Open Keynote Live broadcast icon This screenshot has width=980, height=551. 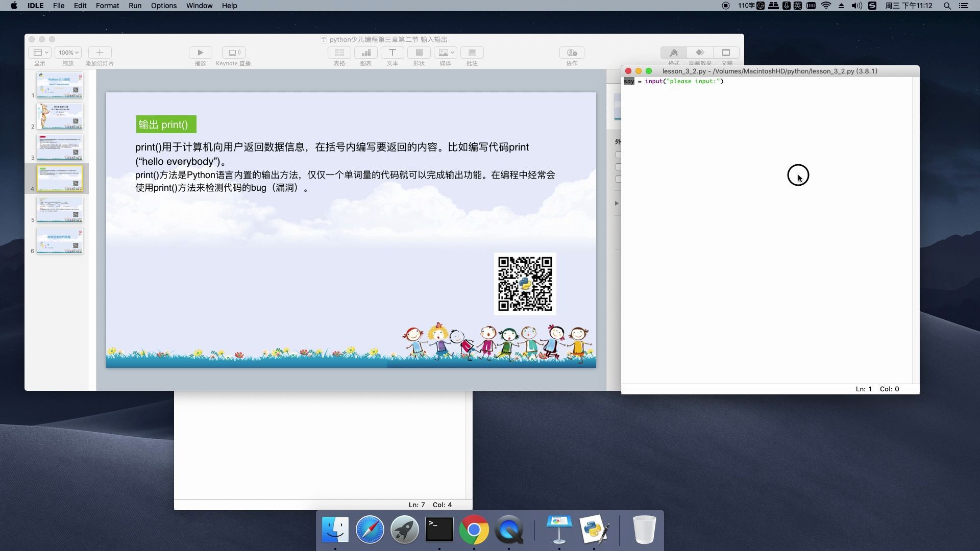pos(234,53)
